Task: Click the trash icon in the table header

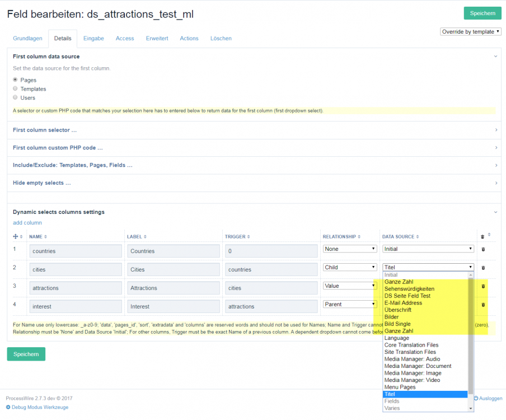Action: tap(482, 236)
